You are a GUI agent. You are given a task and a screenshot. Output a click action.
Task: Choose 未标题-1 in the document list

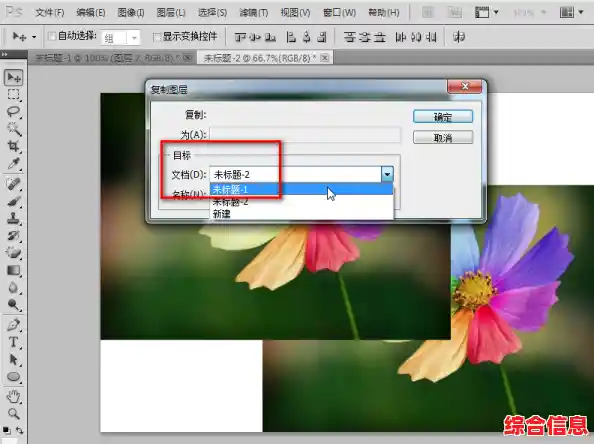(302, 189)
